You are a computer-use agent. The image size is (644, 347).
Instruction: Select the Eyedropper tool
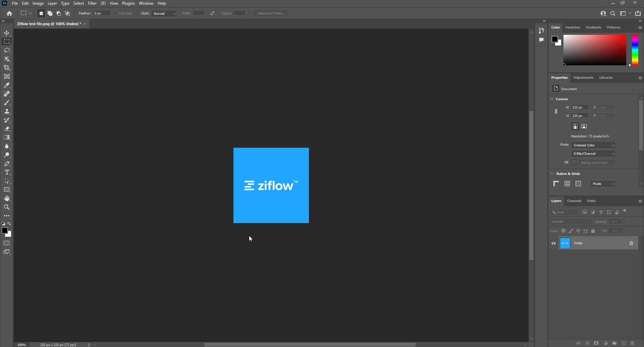point(7,85)
